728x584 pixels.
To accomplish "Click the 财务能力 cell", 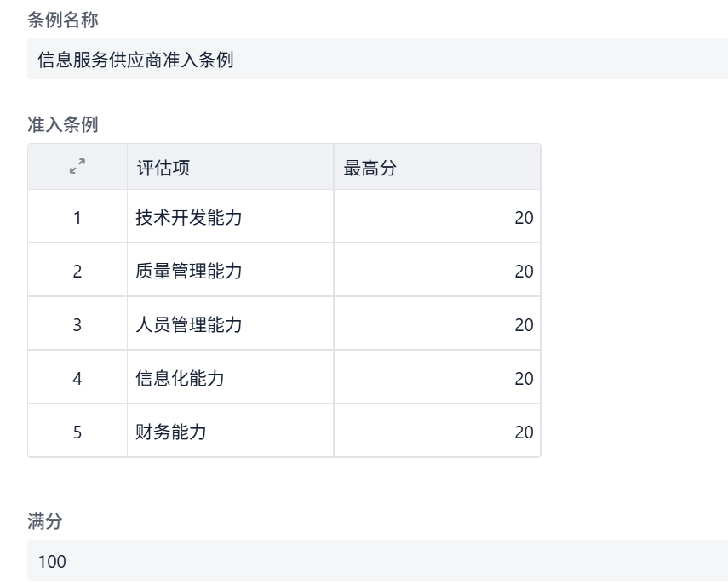I will pyautogui.click(x=230, y=432).
